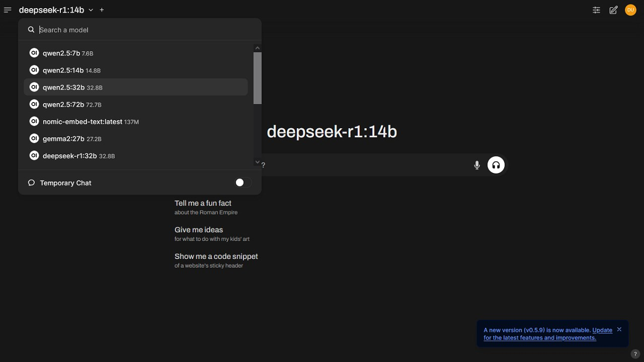Click the plus icon to add model
The image size is (644, 362).
(102, 10)
